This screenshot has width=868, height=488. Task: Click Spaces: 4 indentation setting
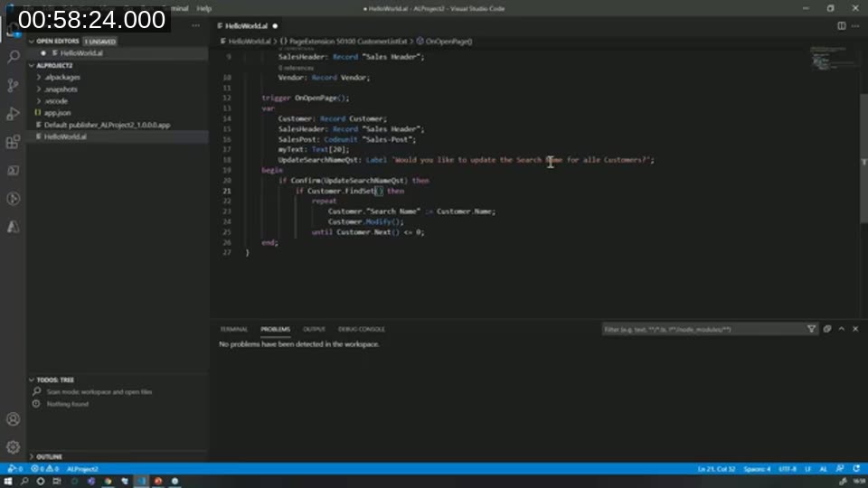click(x=758, y=469)
